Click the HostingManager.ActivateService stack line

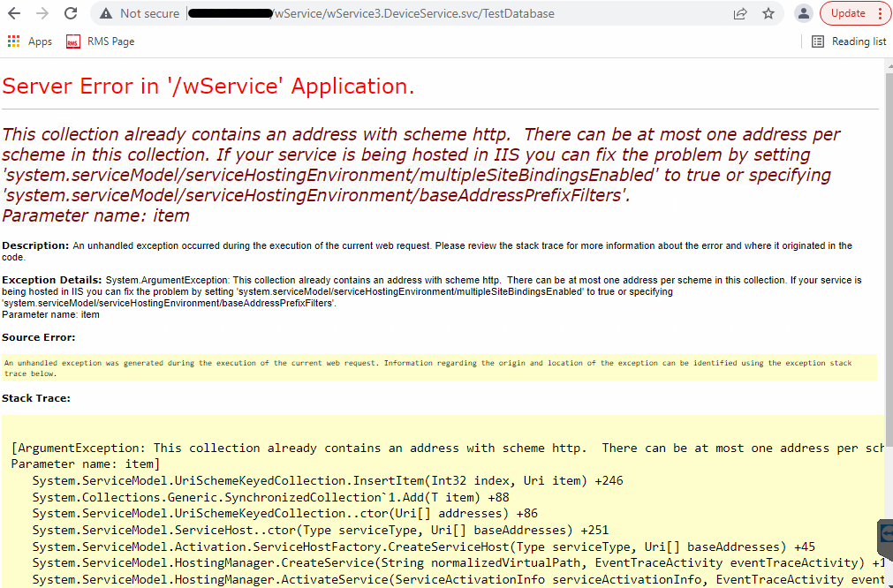[x=458, y=580]
